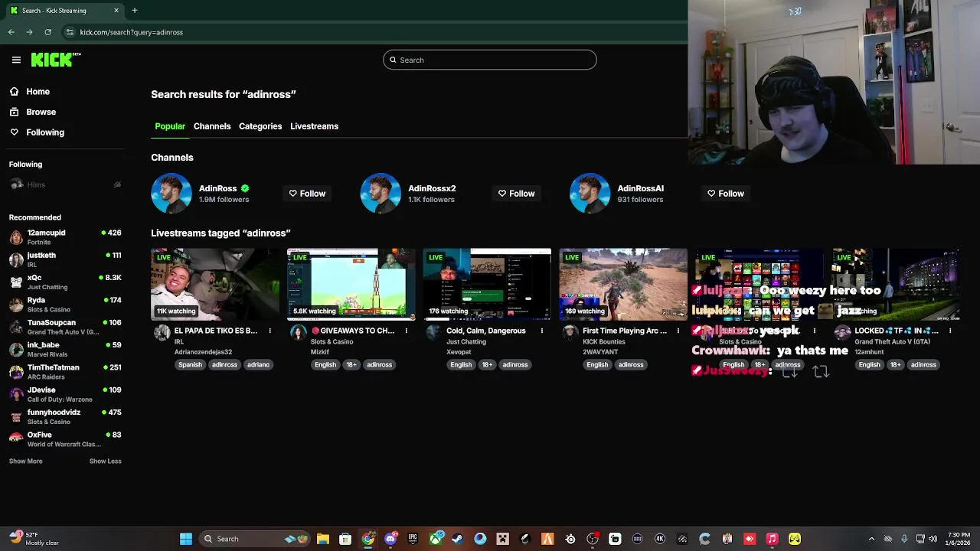Follow the AdinRossAI channel
Image resolution: width=980 pixels, height=551 pixels.
click(x=725, y=194)
